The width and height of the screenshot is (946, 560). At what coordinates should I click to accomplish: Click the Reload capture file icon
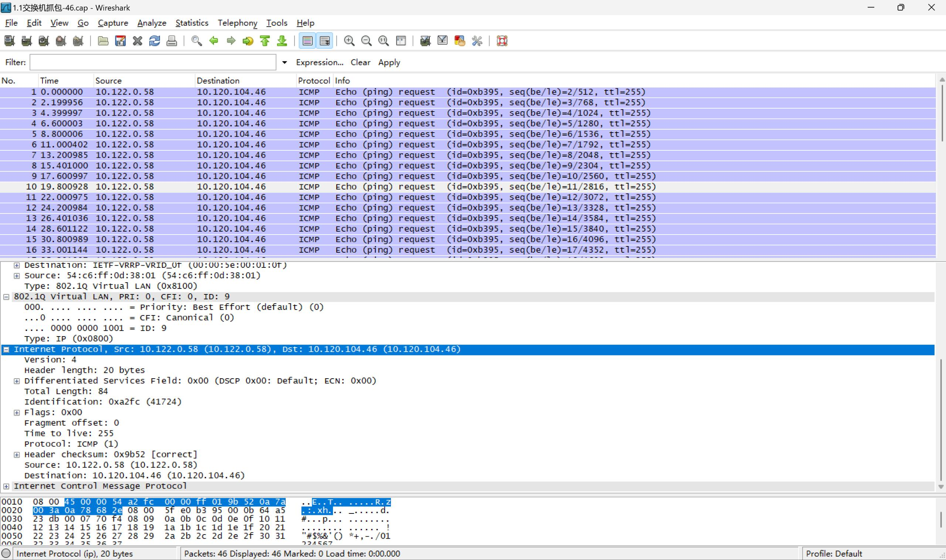coord(154,41)
